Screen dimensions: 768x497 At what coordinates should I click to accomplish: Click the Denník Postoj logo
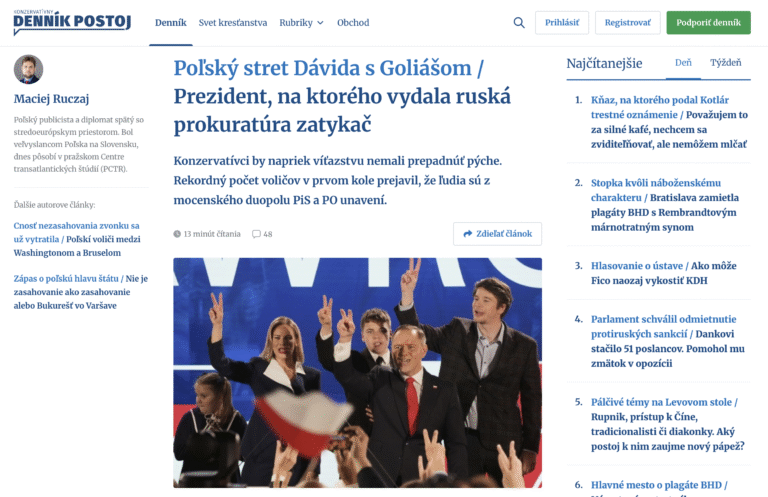(x=72, y=23)
